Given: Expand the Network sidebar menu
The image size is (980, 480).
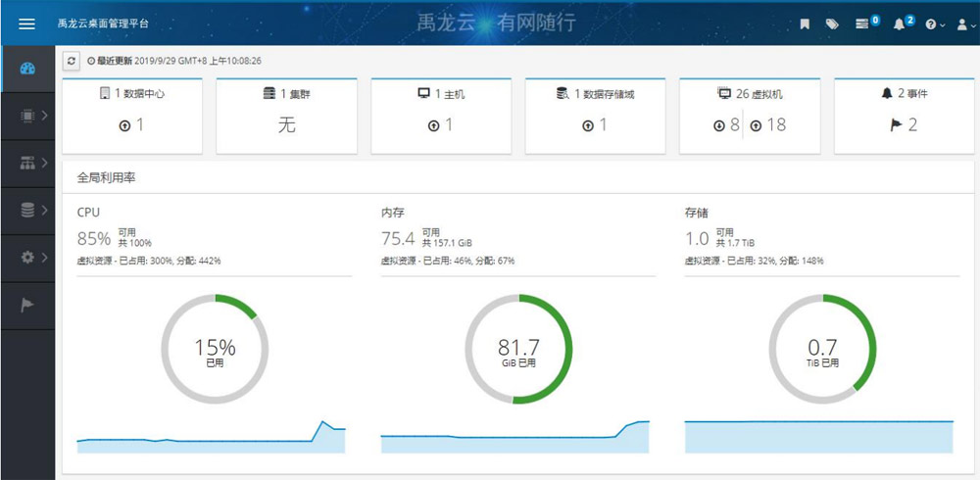Looking at the screenshot, I should 33,163.
